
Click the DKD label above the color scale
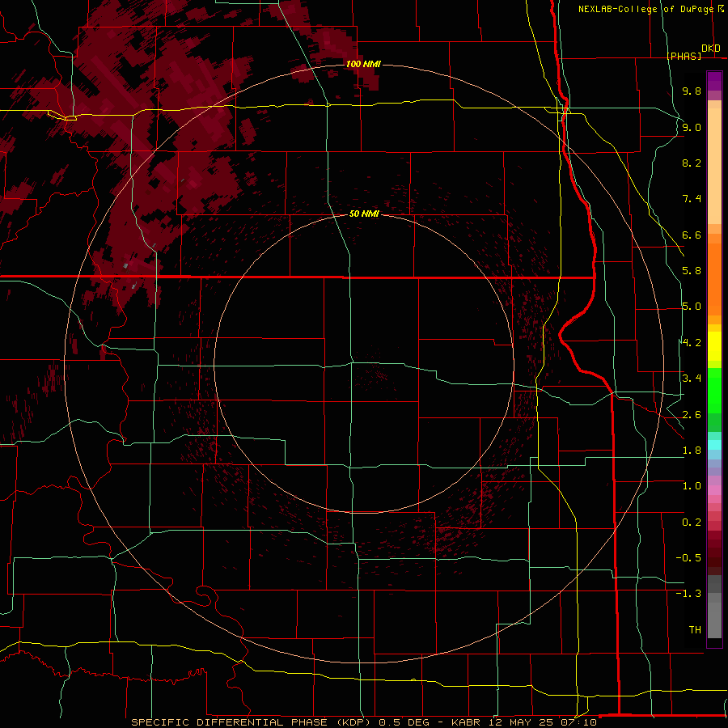(x=711, y=49)
